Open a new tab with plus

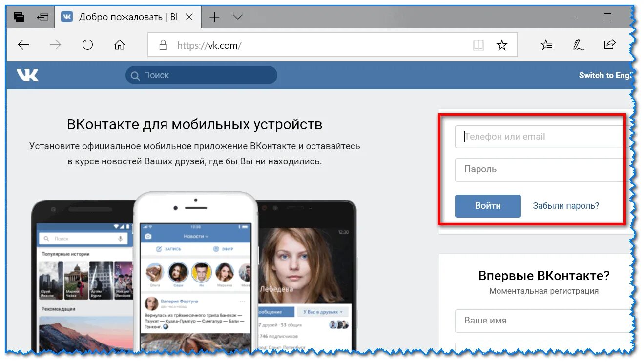[x=214, y=17]
